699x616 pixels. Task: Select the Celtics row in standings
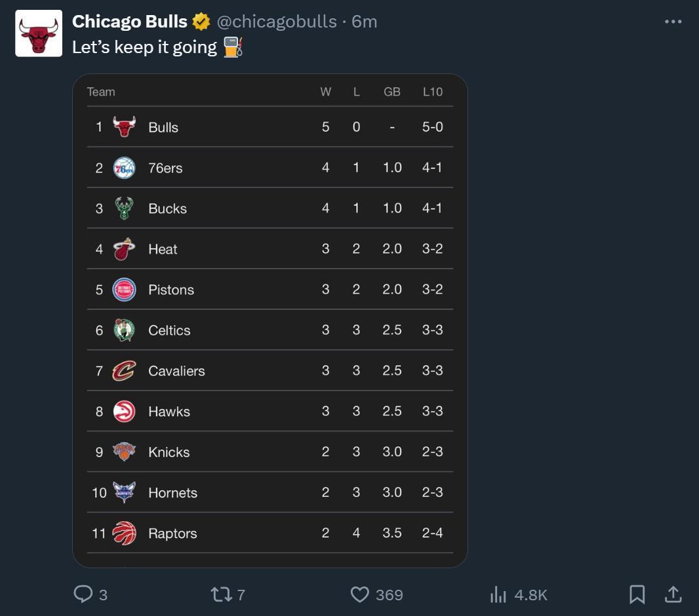[270, 330]
